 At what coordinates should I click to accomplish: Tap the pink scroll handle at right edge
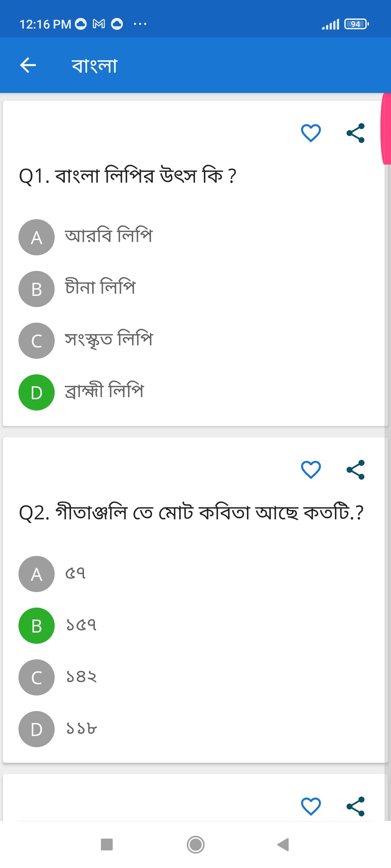(386, 129)
